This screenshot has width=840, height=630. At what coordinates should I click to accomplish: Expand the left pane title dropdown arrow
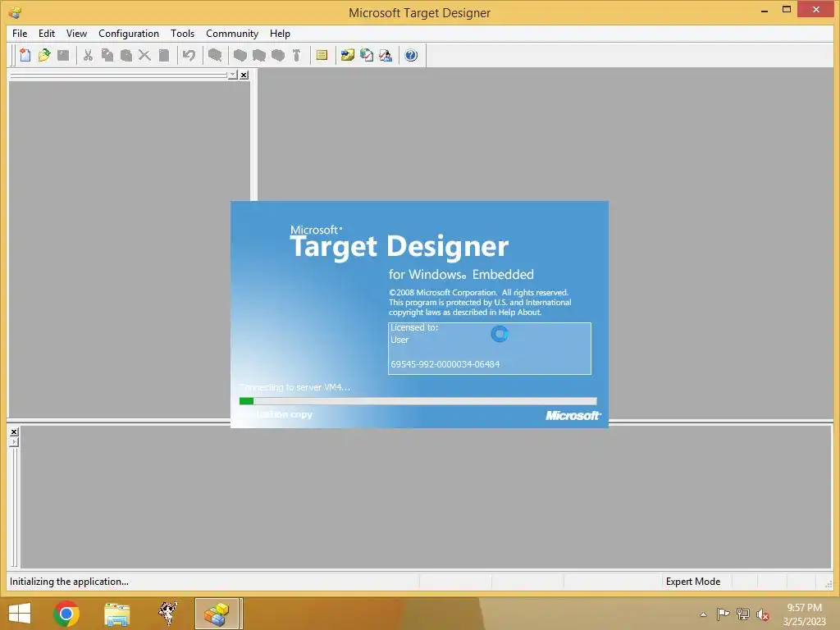click(x=232, y=75)
